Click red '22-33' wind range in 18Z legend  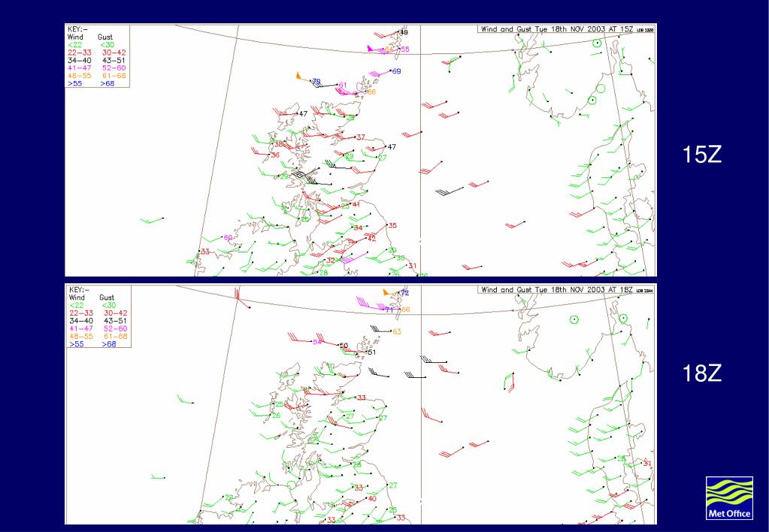(81, 313)
